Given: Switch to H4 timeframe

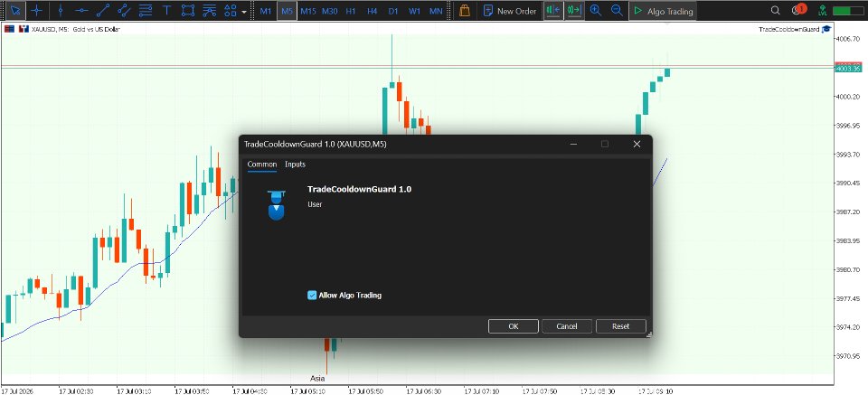Looking at the screenshot, I should (x=372, y=11).
